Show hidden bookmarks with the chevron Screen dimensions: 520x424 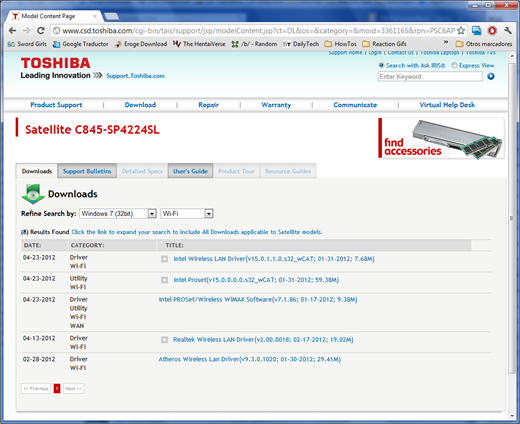pos(446,43)
